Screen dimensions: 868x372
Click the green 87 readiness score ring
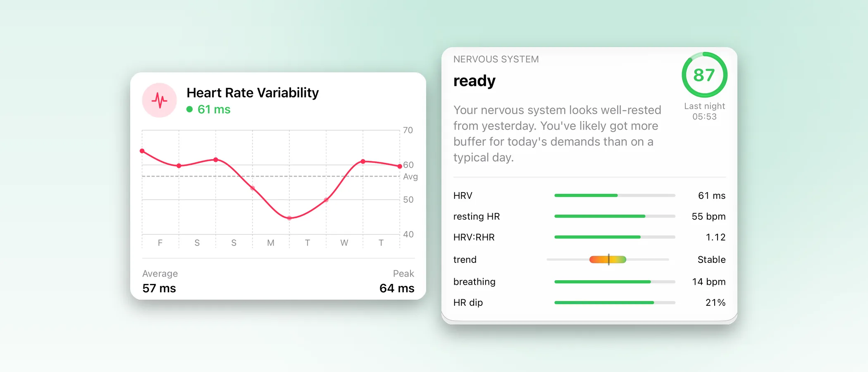tap(704, 75)
